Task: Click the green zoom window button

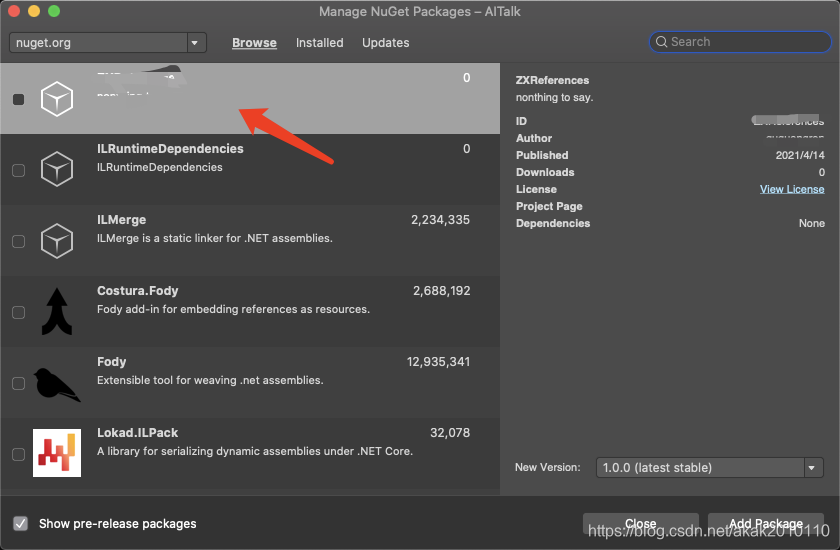Action: coord(54,11)
